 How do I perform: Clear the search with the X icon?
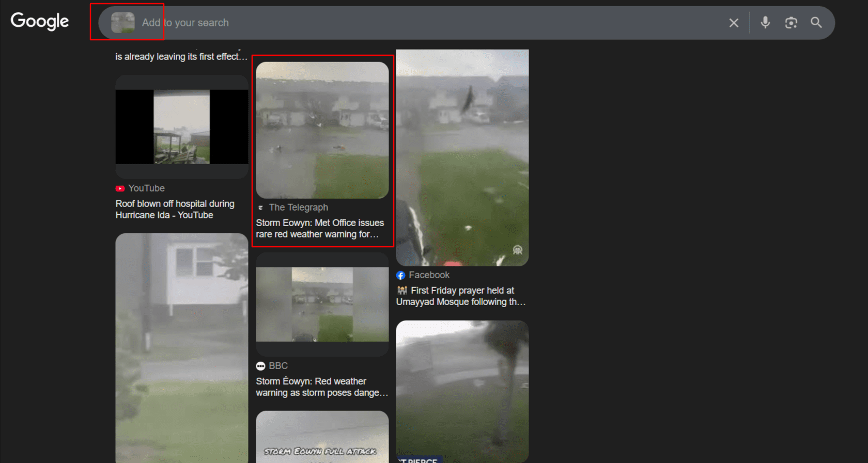[x=733, y=23]
